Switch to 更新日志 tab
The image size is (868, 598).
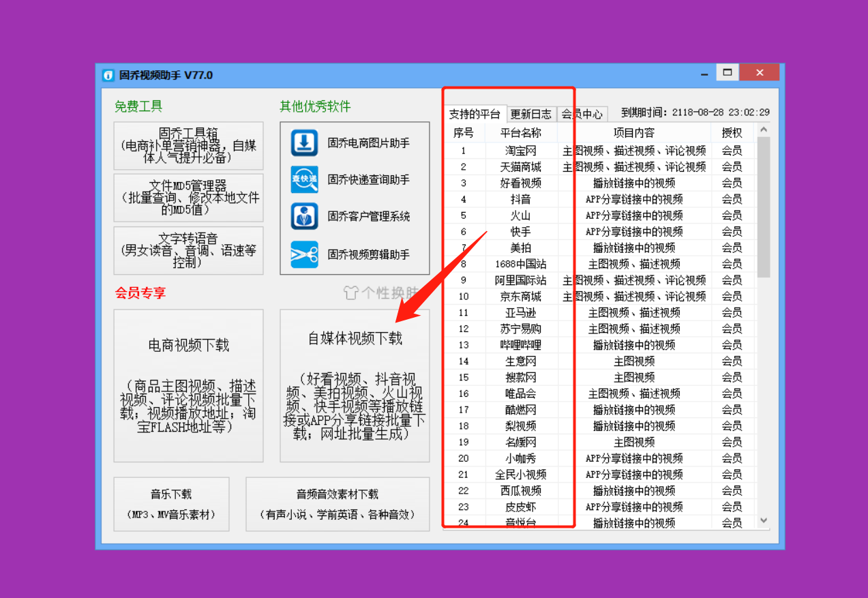point(531,115)
